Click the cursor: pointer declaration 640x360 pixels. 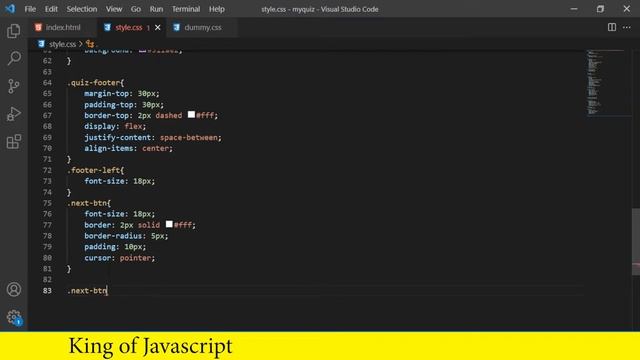(x=120, y=258)
